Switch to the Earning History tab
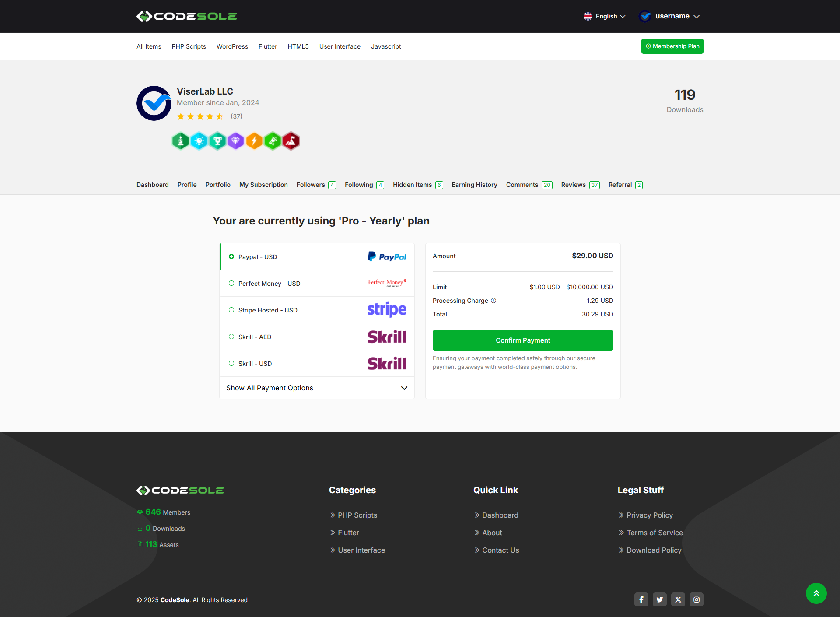 click(474, 185)
